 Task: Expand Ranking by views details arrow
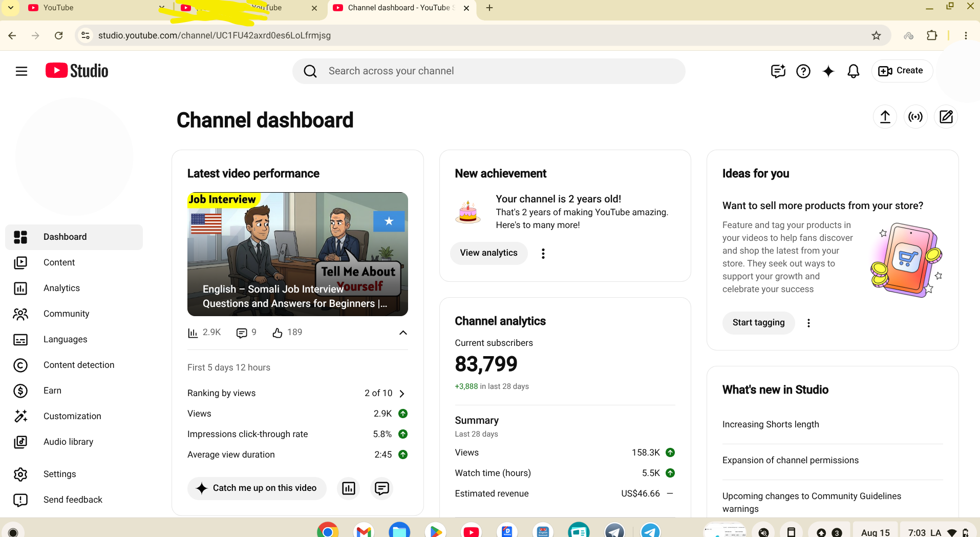402,394
